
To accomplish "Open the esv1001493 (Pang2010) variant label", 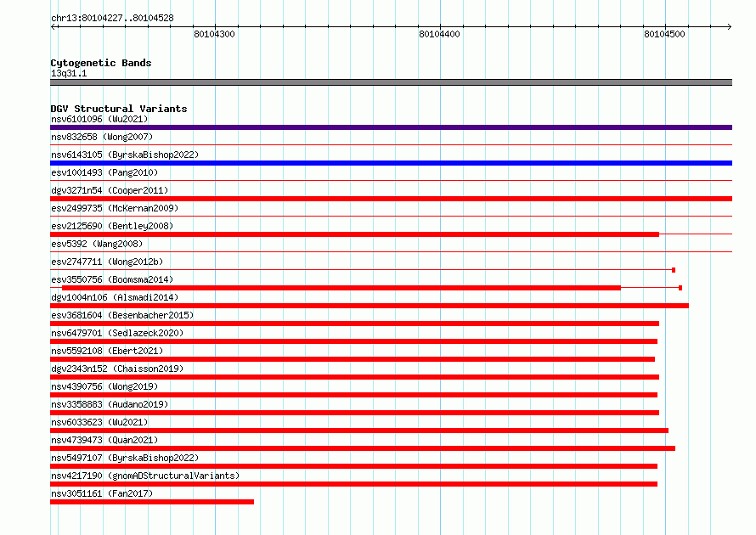I will click(x=104, y=172).
